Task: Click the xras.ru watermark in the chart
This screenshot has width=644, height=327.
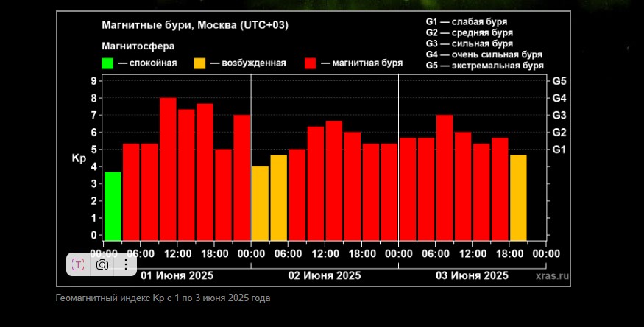Action: pos(552,276)
